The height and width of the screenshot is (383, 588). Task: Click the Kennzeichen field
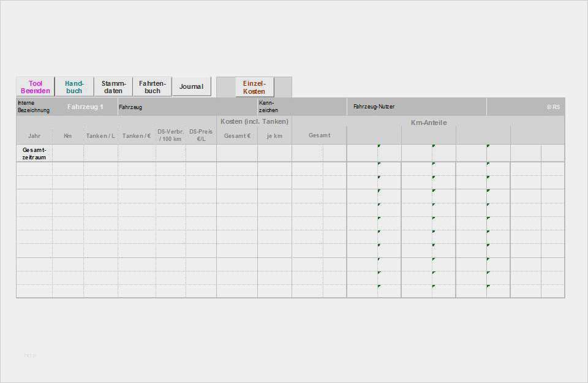coord(302,107)
